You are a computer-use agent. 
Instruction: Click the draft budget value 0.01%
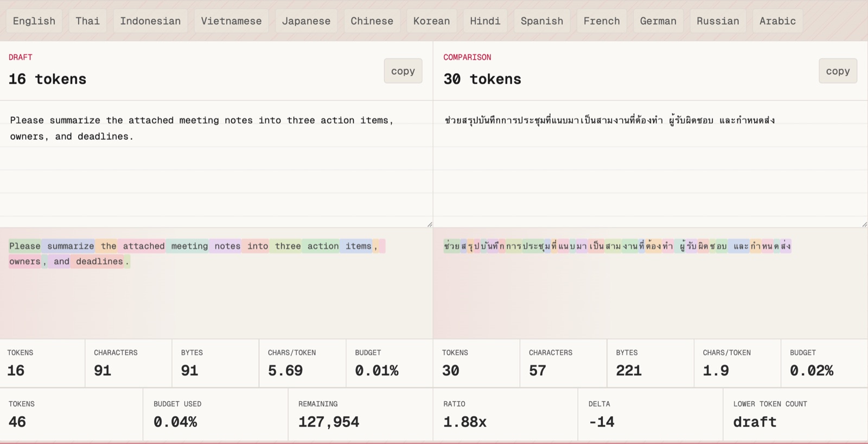click(376, 370)
